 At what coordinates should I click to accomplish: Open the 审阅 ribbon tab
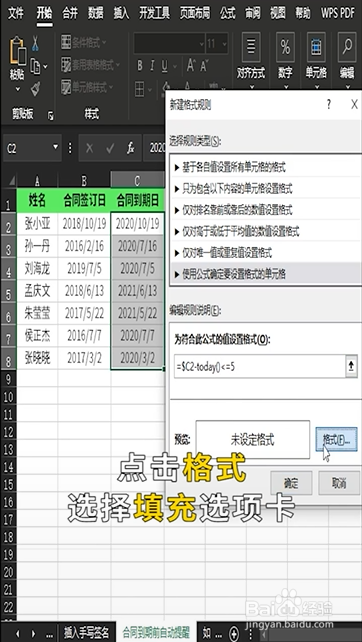pyautogui.click(x=253, y=13)
